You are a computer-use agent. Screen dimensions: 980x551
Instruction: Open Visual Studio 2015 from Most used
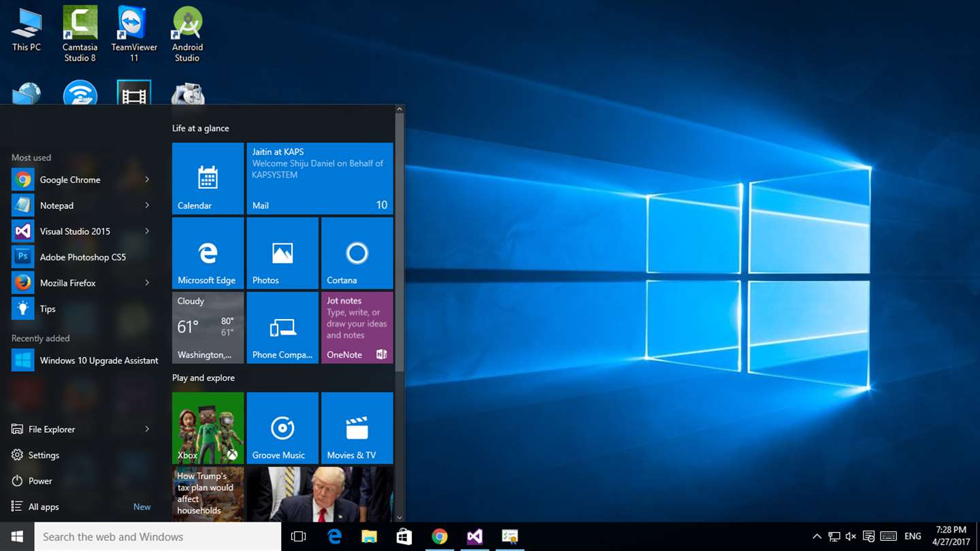[82, 231]
